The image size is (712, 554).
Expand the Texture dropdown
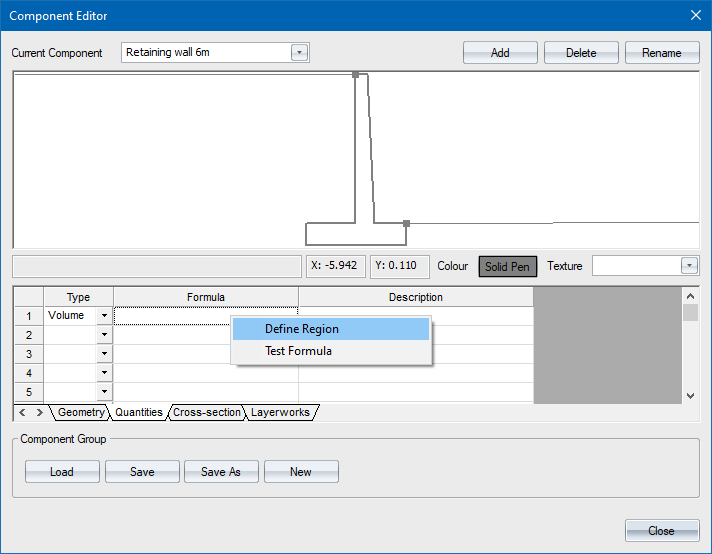[x=689, y=266]
